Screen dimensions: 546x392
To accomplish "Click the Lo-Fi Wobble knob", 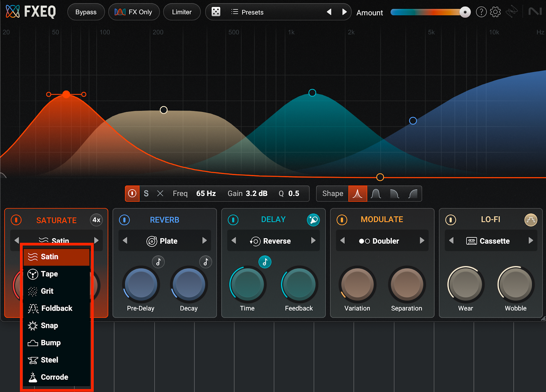I will pyautogui.click(x=516, y=284).
